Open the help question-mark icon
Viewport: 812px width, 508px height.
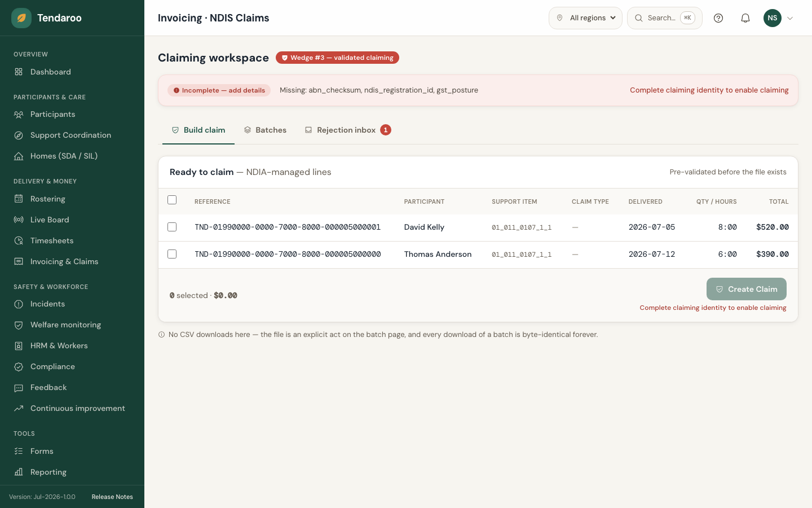(718, 18)
